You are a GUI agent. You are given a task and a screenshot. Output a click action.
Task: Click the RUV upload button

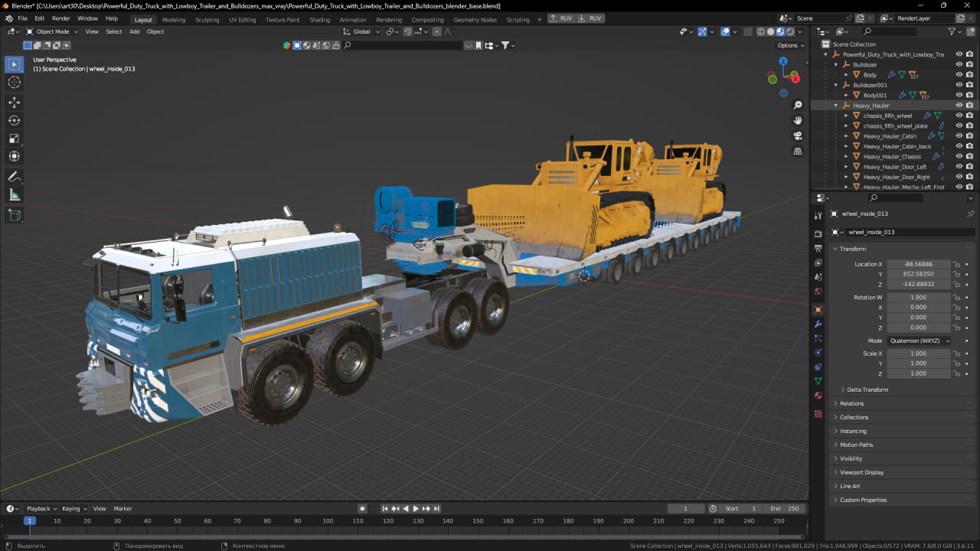(x=561, y=18)
